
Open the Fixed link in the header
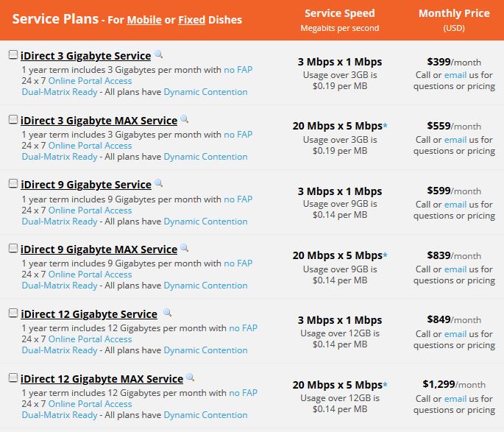click(191, 20)
